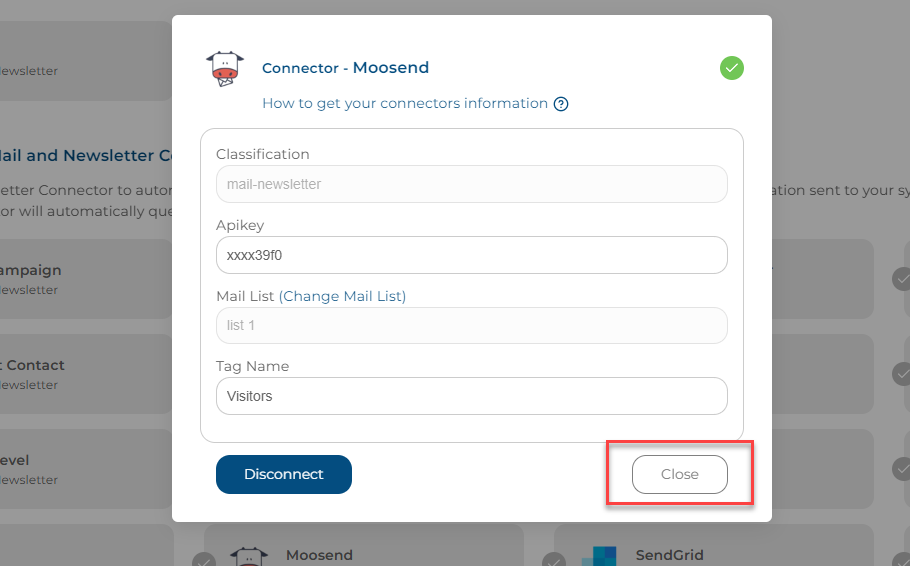Viewport: 910px width, 566px height.
Task: Select the partially visible 'evel' connector card
Action: click(86, 469)
